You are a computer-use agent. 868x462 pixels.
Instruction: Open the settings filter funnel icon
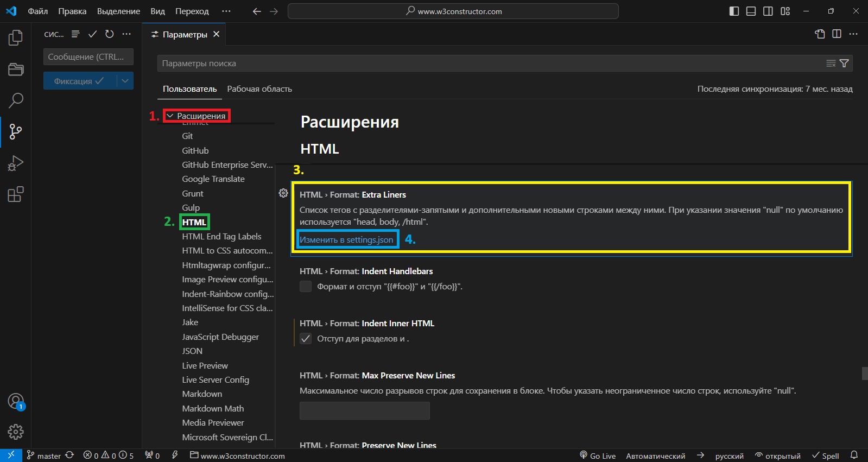(844, 64)
